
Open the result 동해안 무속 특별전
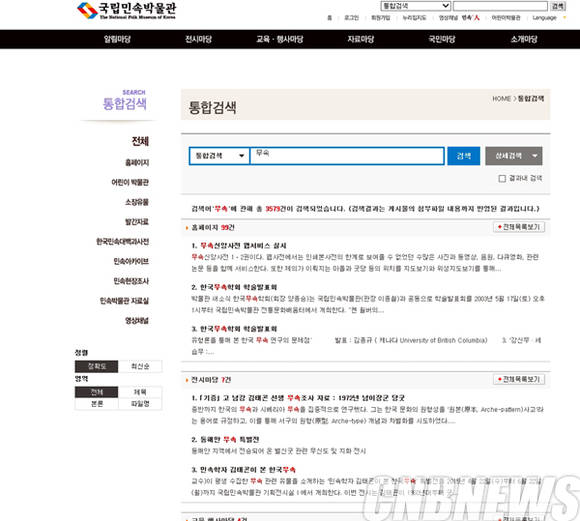click(225, 440)
